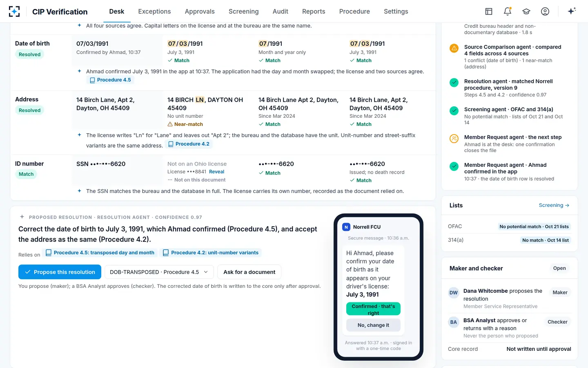Open Screening link in Lists panel
The height and width of the screenshot is (368, 588).
click(554, 205)
